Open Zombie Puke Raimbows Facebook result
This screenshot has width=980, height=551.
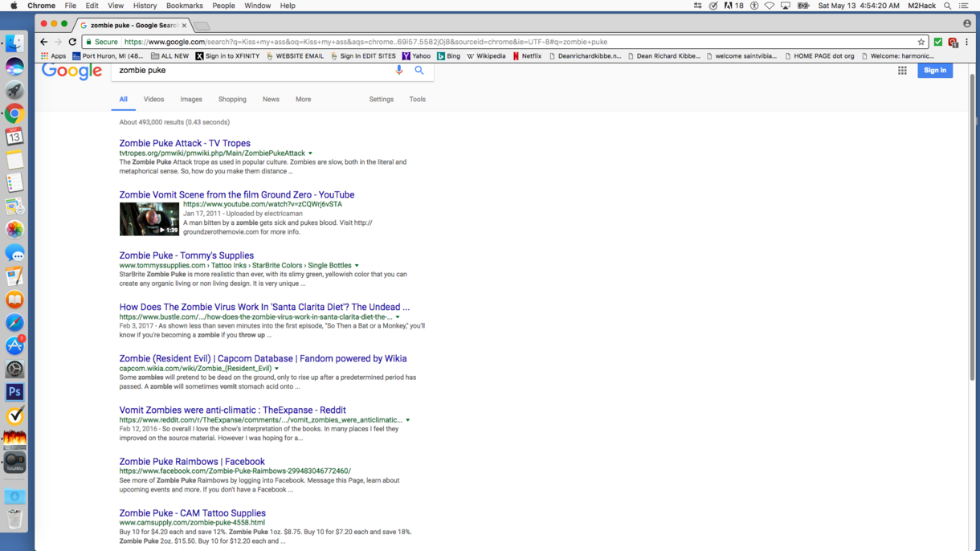[192, 462]
